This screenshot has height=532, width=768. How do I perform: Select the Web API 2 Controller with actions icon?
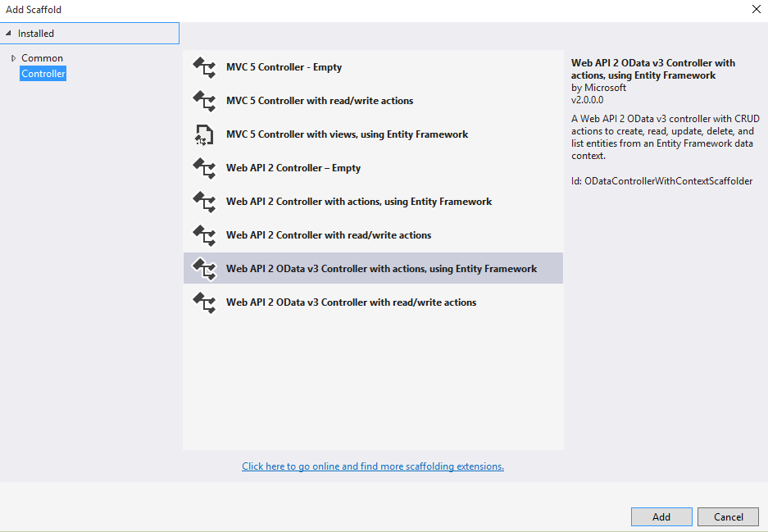click(204, 201)
